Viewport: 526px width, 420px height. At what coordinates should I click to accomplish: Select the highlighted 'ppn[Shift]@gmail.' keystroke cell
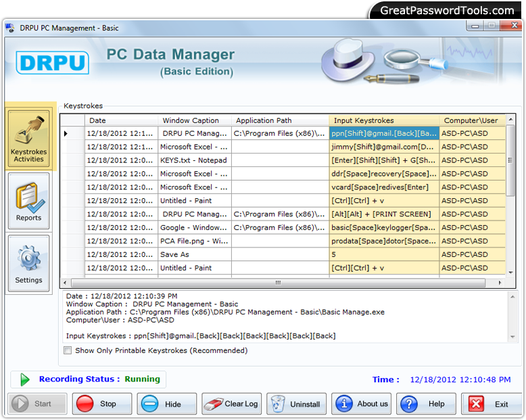(x=384, y=133)
